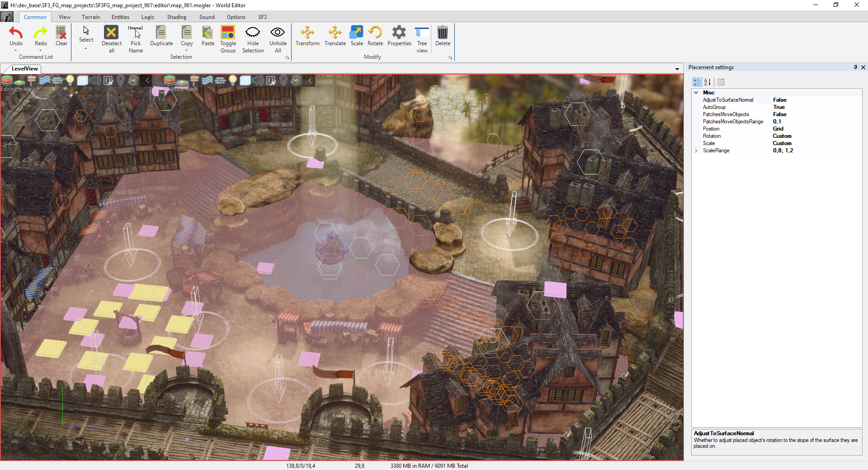The height and width of the screenshot is (470, 868).
Task: Expand the ScaleRange property
Action: point(696,150)
